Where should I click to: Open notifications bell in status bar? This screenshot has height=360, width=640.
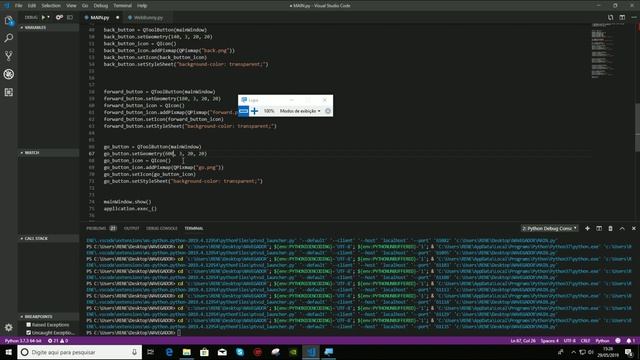point(630,340)
